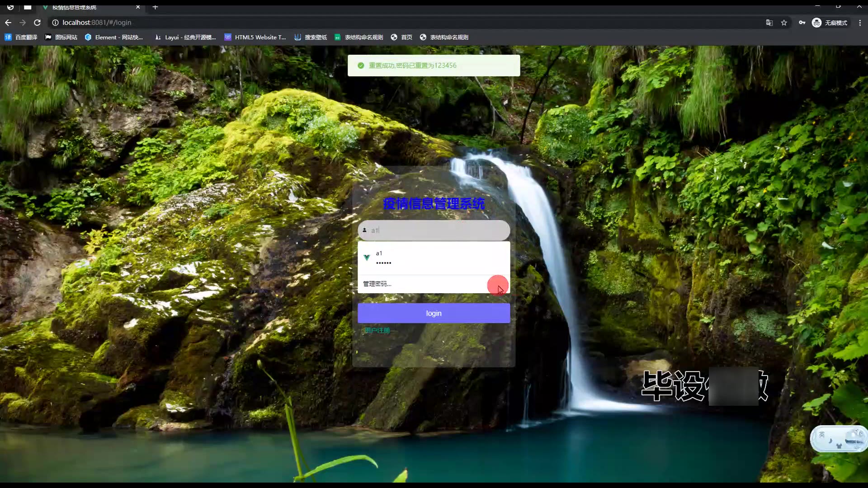Click the green check icon in notification
The width and height of the screenshot is (868, 488).
[361, 66]
